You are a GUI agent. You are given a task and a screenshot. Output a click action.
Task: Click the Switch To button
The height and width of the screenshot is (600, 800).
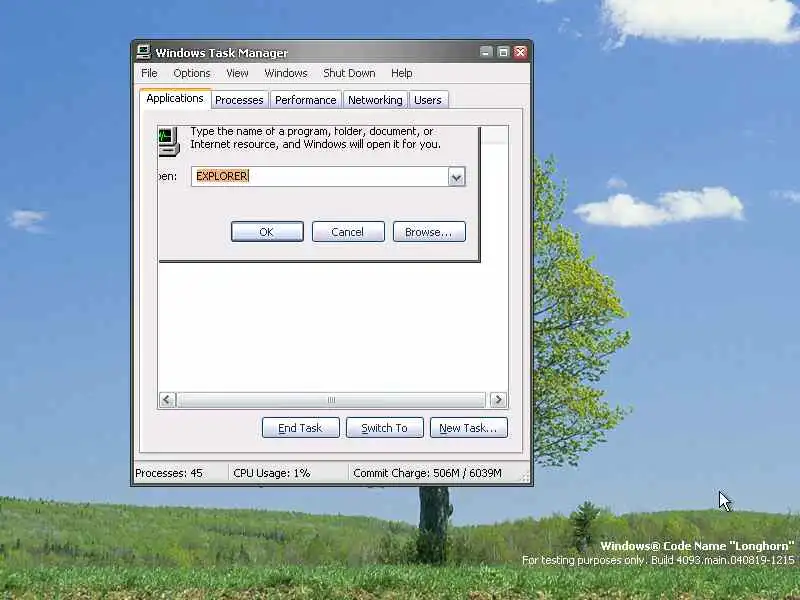tap(385, 428)
